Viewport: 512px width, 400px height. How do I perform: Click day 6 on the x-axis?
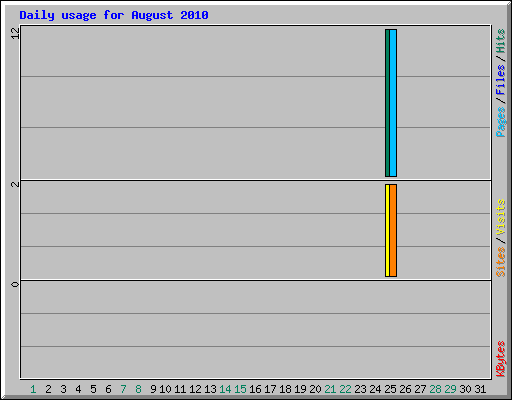(108, 389)
